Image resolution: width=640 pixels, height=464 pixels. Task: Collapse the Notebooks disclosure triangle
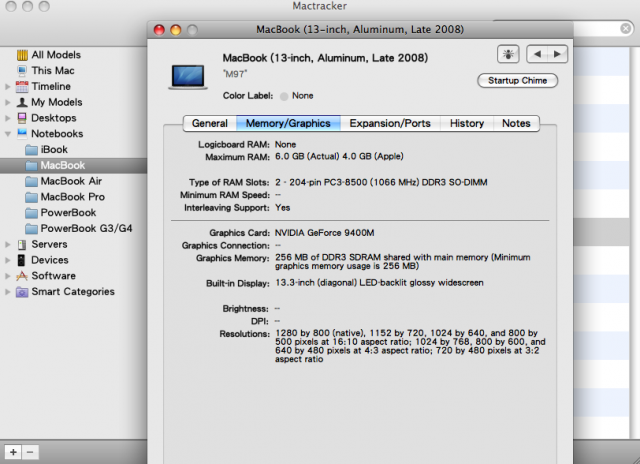pos(7,134)
